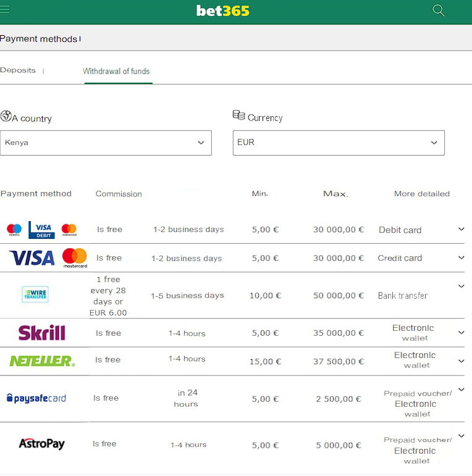Click the Credit card label text
This screenshot has width=472, height=476.
[x=400, y=258]
